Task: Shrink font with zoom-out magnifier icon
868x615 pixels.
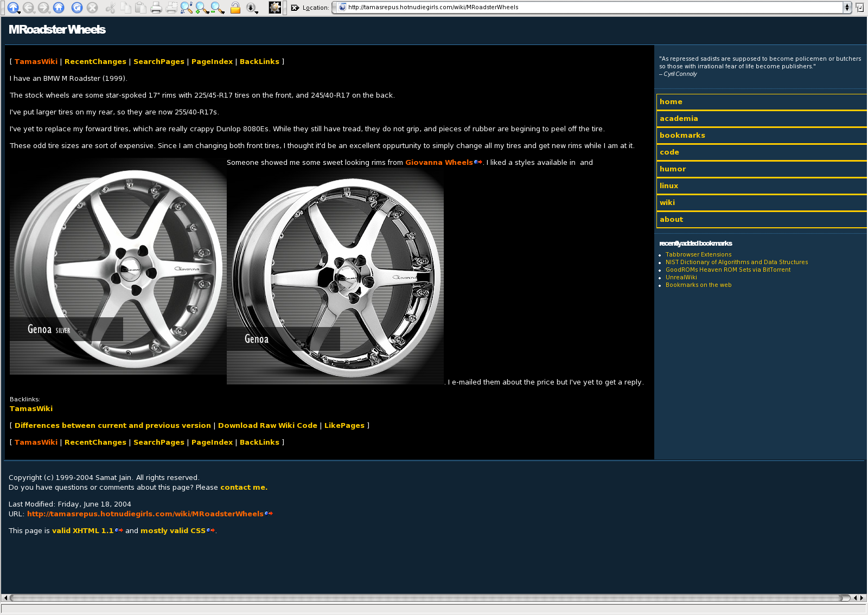Action: click(x=217, y=8)
